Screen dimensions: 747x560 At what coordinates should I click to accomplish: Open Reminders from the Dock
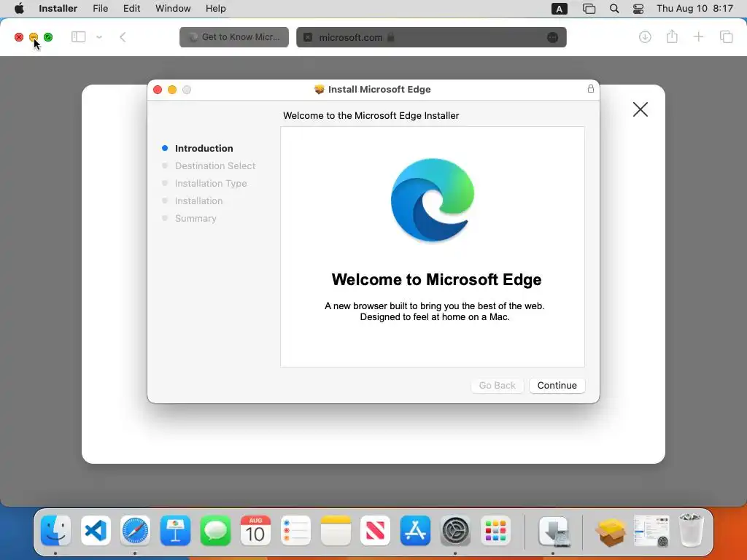[x=295, y=531]
